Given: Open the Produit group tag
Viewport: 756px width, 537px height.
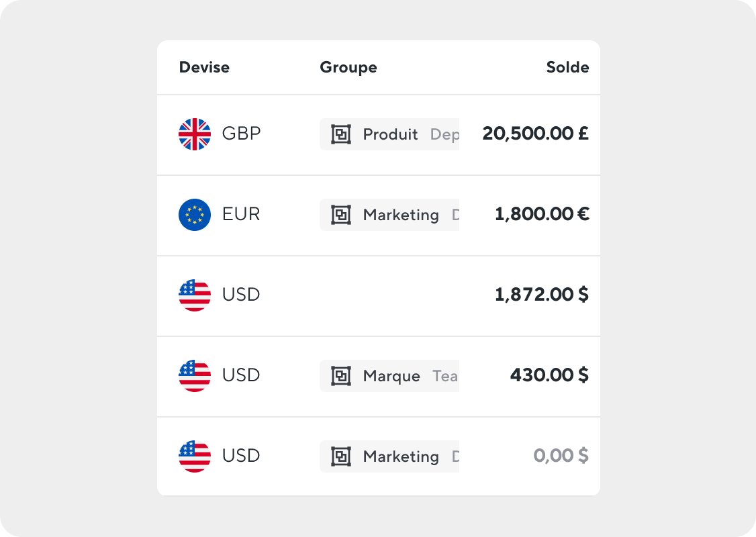Looking at the screenshot, I should [x=389, y=134].
